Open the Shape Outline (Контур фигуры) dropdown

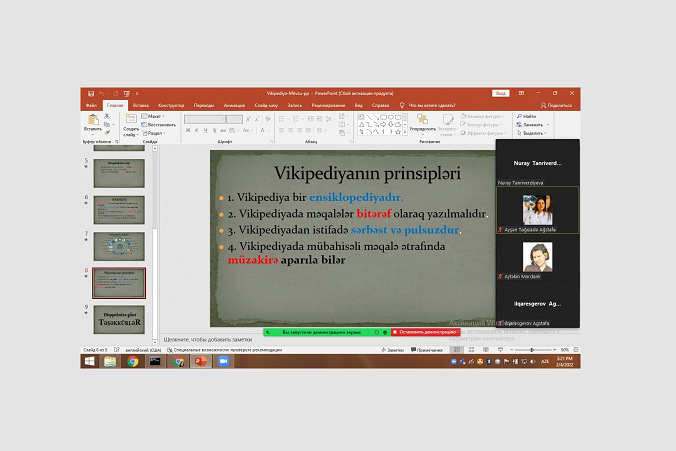click(481, 125)
